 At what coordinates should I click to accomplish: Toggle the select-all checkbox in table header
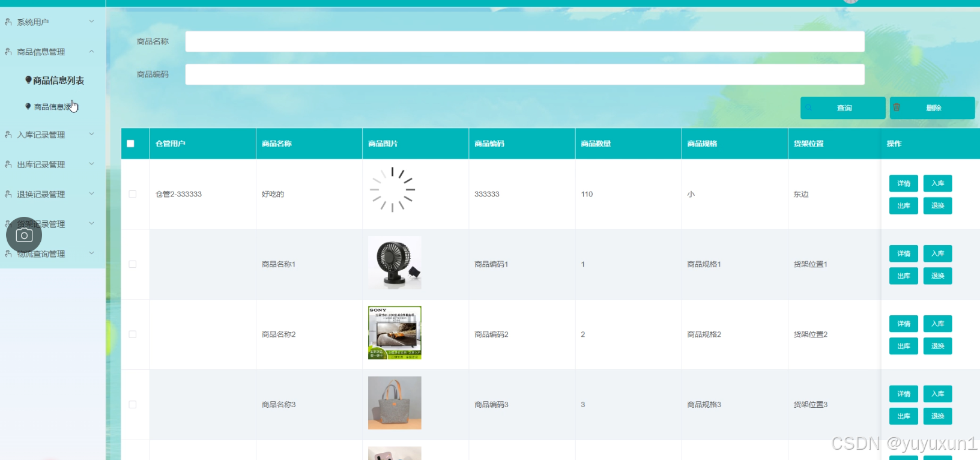point(130,144)
